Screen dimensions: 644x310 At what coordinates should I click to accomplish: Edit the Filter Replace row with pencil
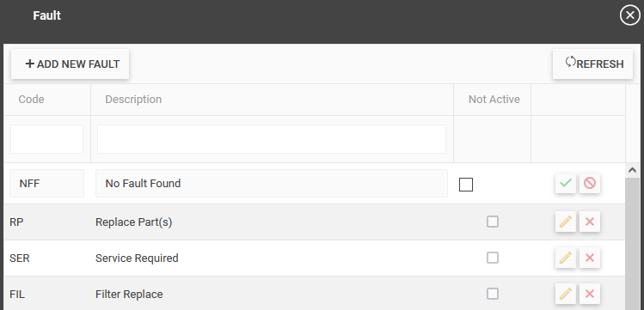point(566,294)
